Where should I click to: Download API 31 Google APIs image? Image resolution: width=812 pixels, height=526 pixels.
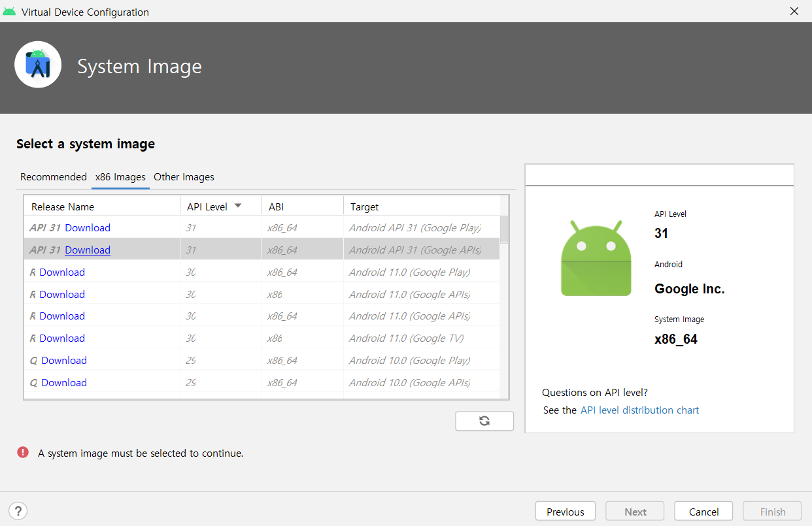pyautogui.click(x=88, y=250)
